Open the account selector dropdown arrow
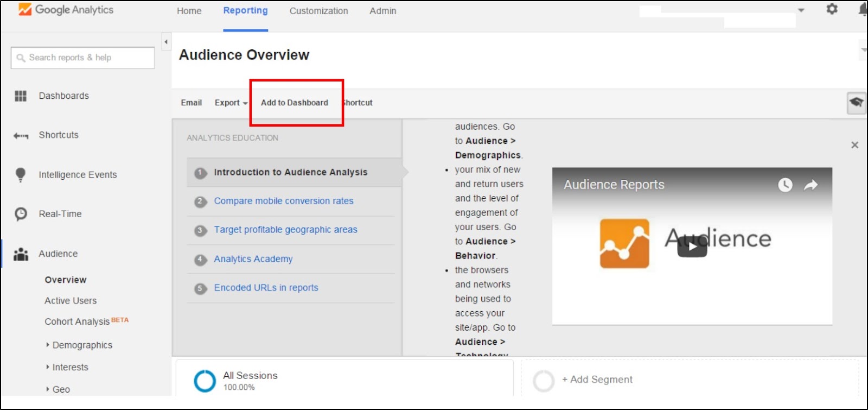Viewport: 868px width, 410px height. tap(801, 10)
